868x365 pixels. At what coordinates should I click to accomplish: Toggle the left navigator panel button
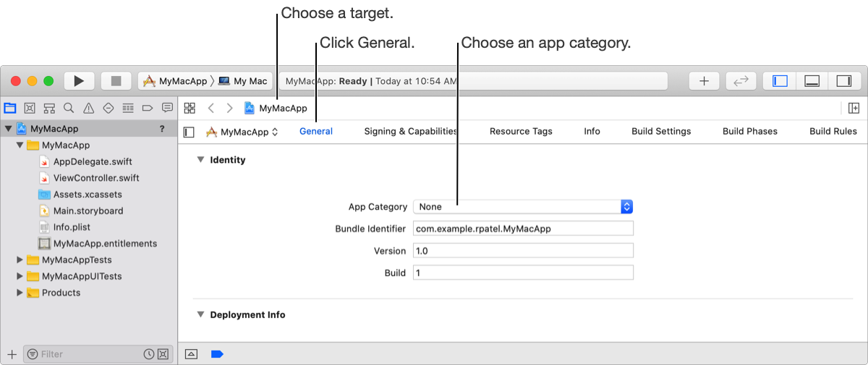pos(780,81)
